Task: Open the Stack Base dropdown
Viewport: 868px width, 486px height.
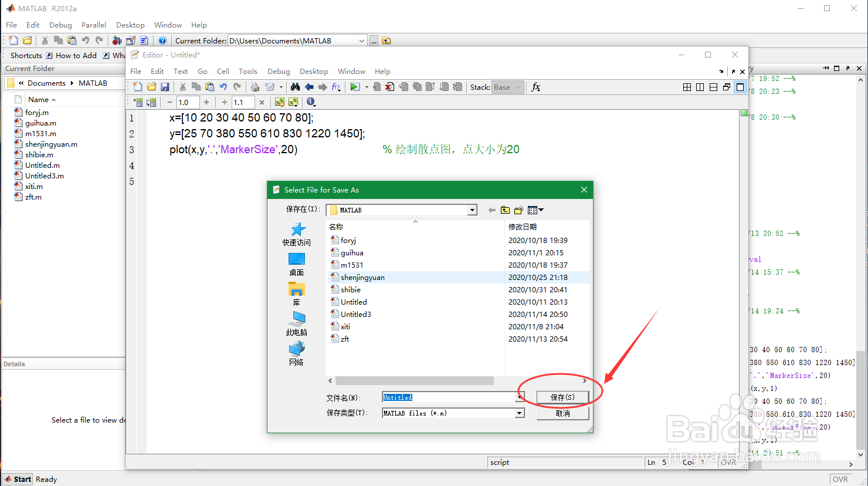Action: tap(507, 87)
